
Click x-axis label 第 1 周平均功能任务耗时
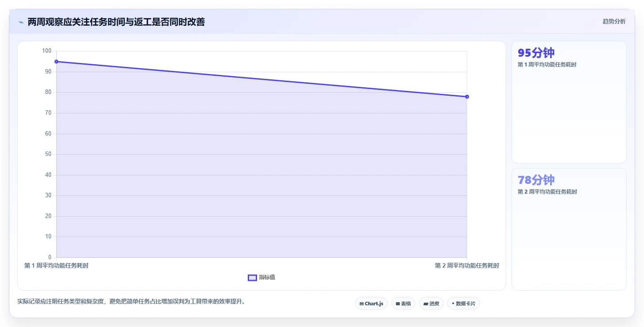point(56,265)
